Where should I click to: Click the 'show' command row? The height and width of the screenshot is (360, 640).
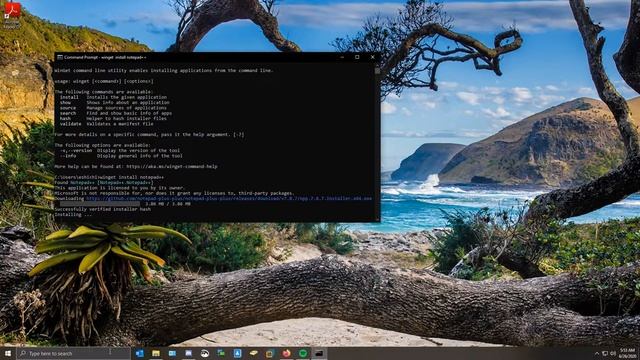115,103
